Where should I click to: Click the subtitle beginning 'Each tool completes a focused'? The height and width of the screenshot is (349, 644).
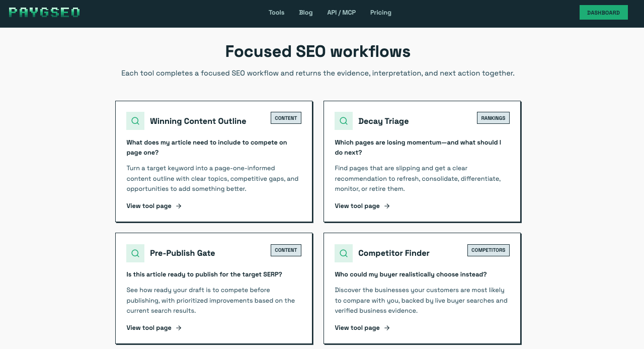pyautogui.click(x=318, y=73)
